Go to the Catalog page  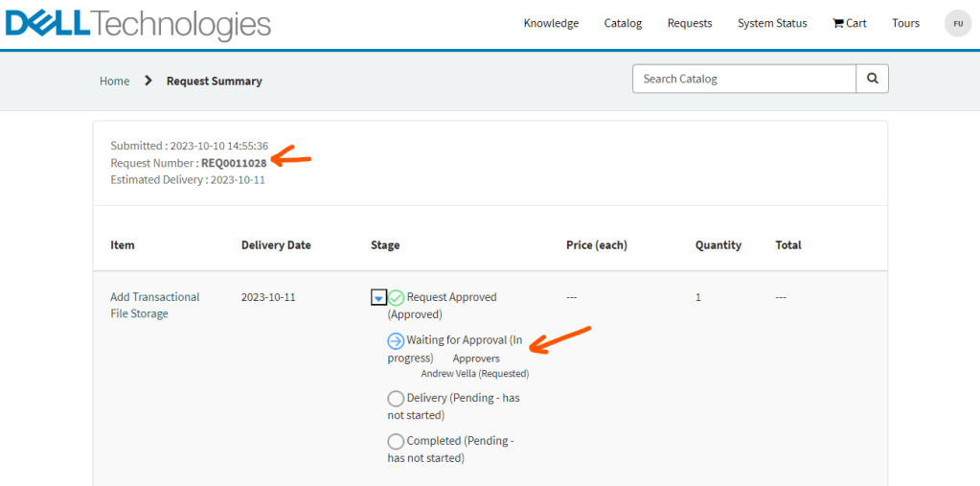pyautogui.click(x=623, y=23)
